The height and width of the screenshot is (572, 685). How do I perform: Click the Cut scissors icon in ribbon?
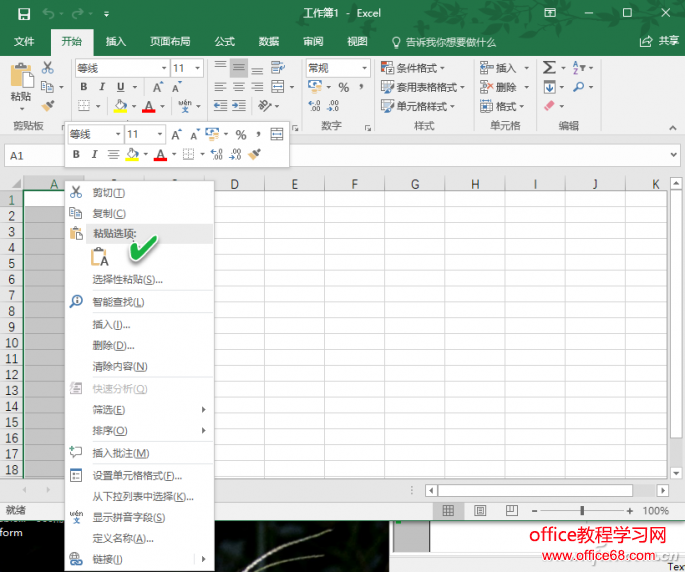[48, 68]
